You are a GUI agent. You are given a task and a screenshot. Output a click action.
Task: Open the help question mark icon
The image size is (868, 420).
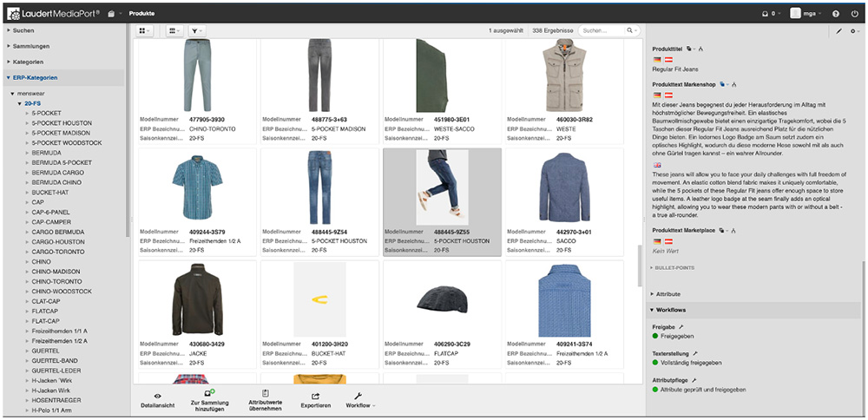coord(836,13)
